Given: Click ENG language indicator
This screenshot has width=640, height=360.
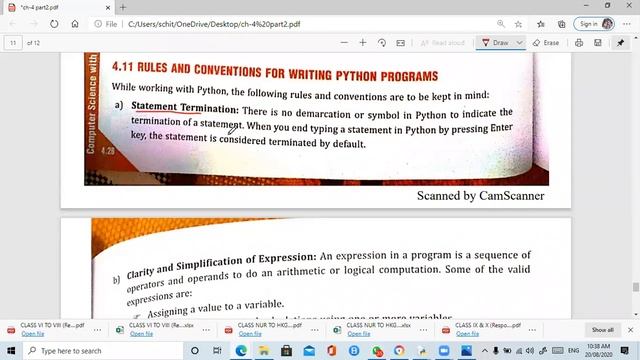Looking at the screenshot, I should coord(573,351).
